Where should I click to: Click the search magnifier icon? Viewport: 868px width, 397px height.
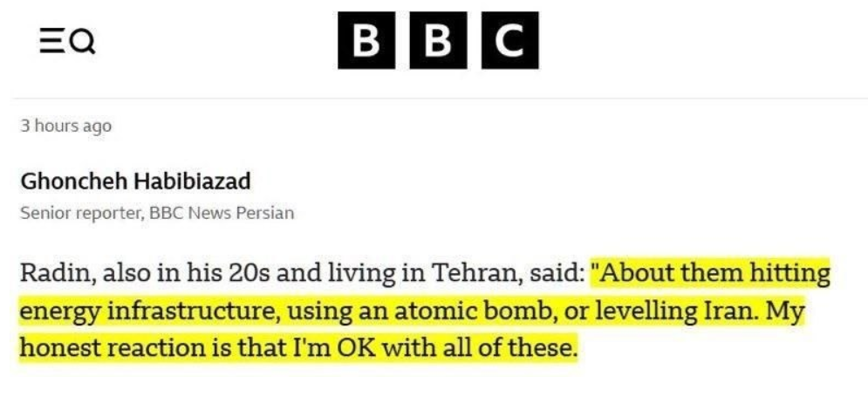[x=83, y=41]
